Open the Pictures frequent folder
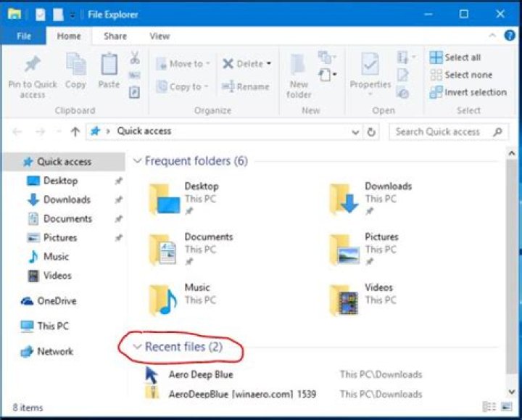522x420 pixels. [x=363, y=250]
